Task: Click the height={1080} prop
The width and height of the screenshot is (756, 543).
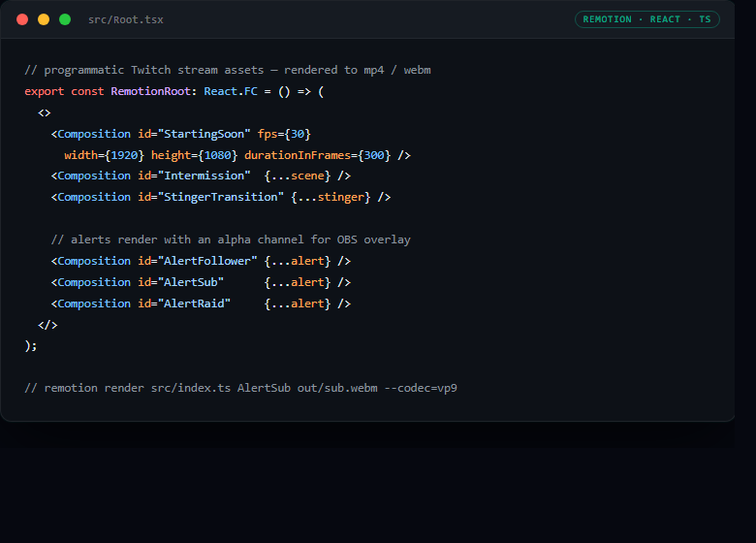Action: [x=194, y=155]
